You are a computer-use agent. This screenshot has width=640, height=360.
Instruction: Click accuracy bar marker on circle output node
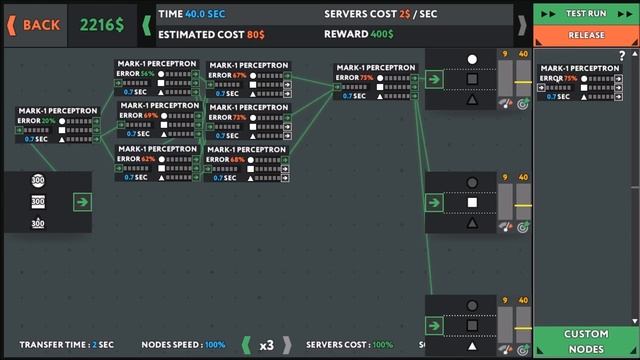click(523, 82)
